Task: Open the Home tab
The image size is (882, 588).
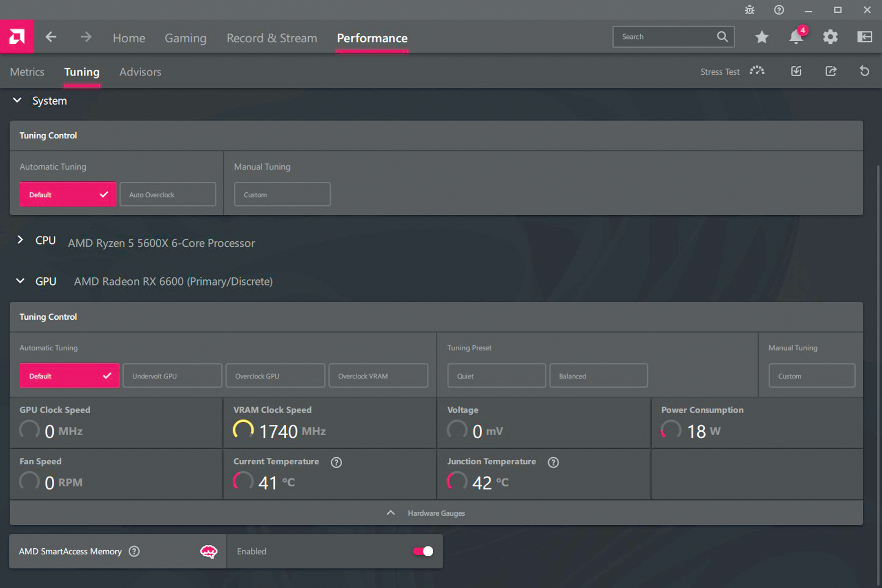Action: [129, 38]
